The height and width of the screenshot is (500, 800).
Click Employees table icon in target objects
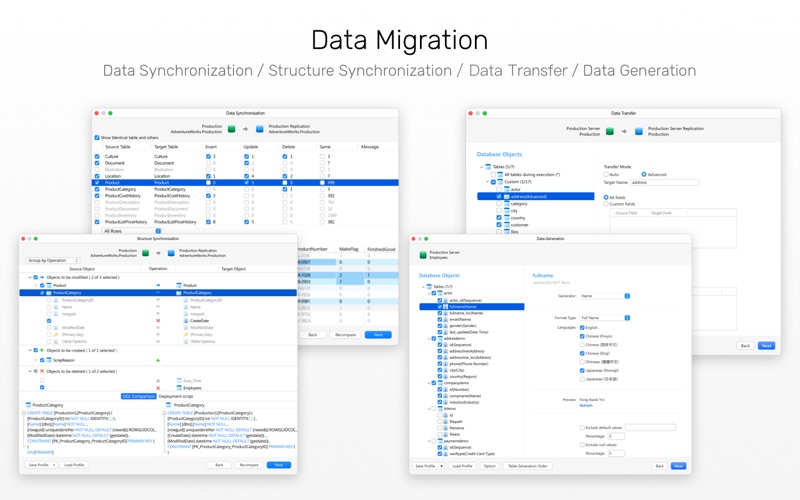pyautogui.click(x=179, y=388)
